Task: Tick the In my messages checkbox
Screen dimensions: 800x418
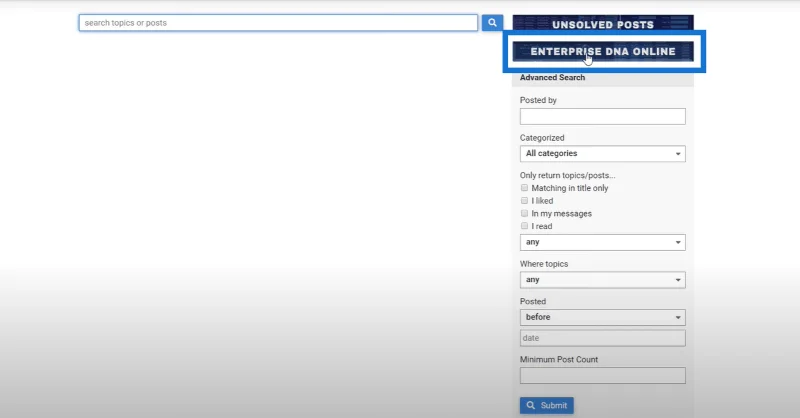Action: coord(524,213)
